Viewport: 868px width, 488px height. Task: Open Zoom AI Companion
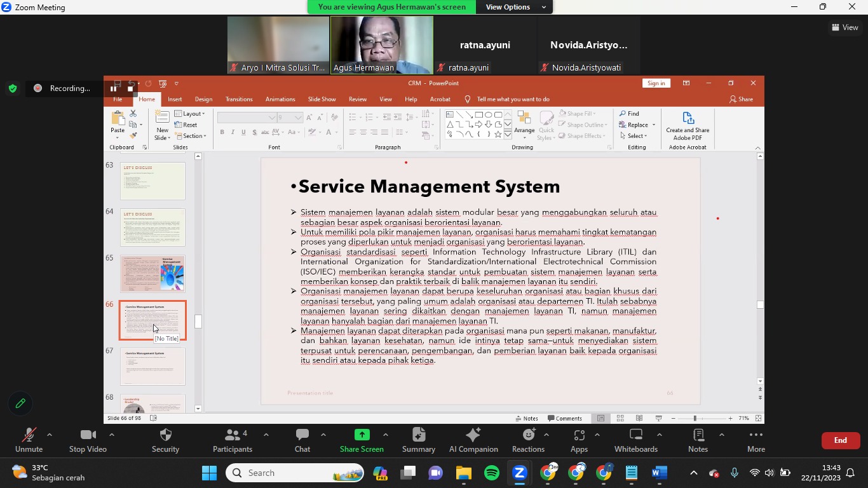click(x=473, y=440)
